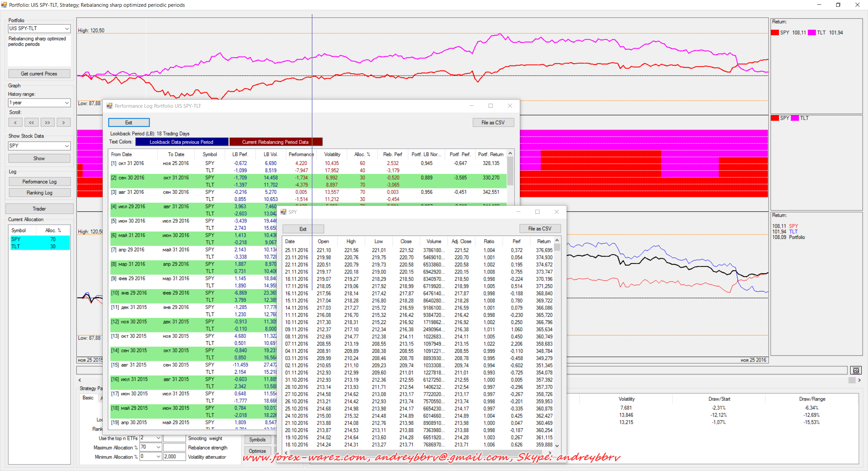Click right arrow of bottom horizontal scrollbar
The height and width of the screenshot is (471, 868).
coord(859,380)
